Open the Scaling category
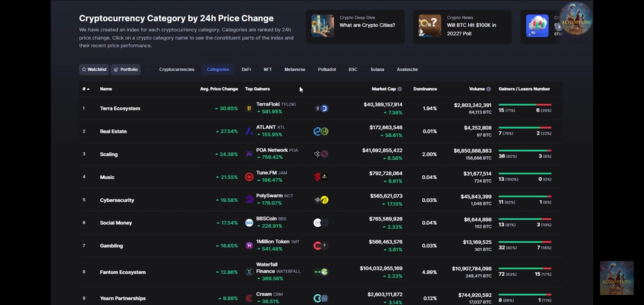The image size is (644, 305). (x=109, y=154)
